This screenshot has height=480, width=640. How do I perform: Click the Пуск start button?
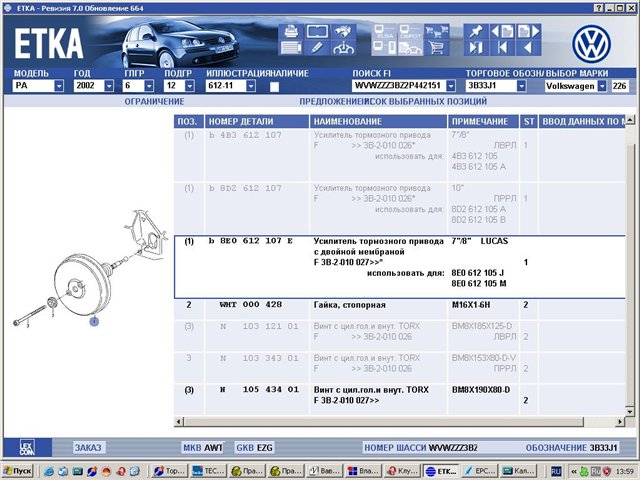tap(18, 471)
